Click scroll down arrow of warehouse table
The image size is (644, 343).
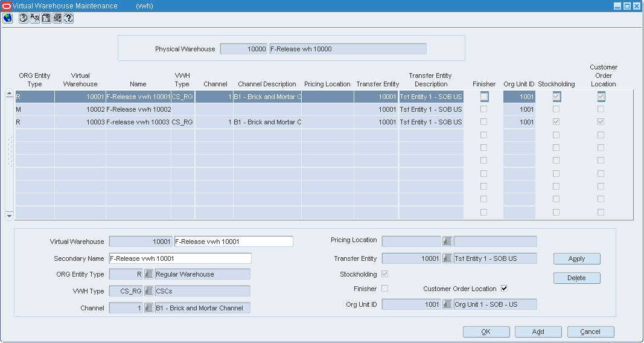(x=9, y=216)
